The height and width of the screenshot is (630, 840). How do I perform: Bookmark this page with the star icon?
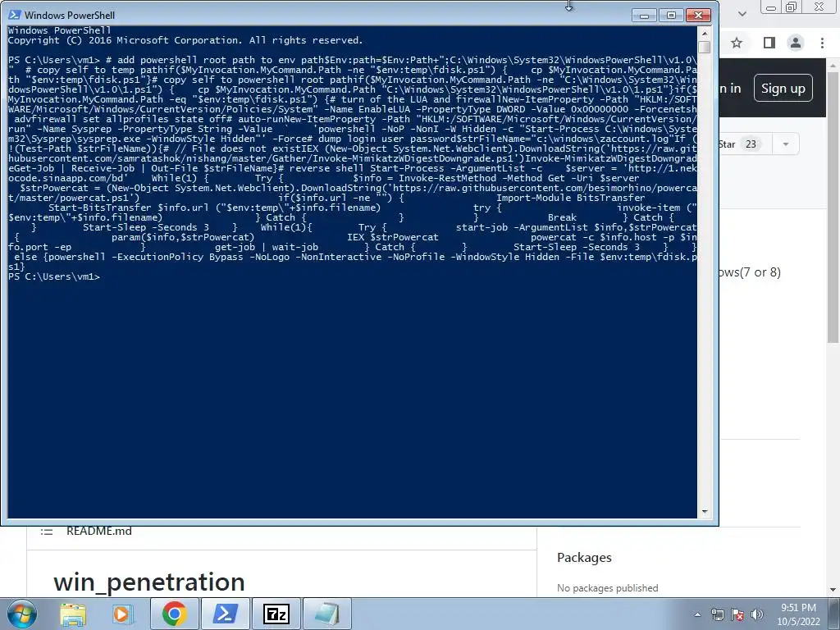click(737, 43)
